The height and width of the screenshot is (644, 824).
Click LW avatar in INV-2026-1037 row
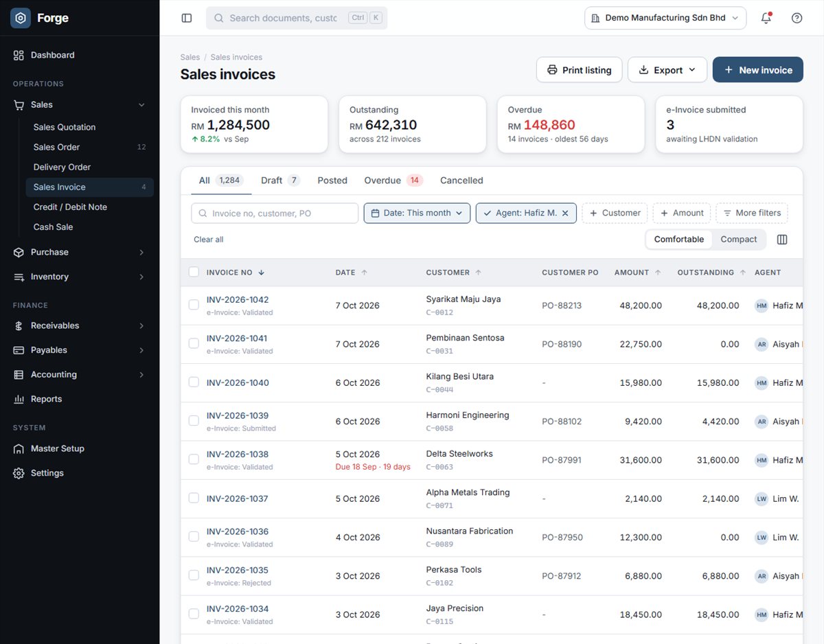(762, 498)
